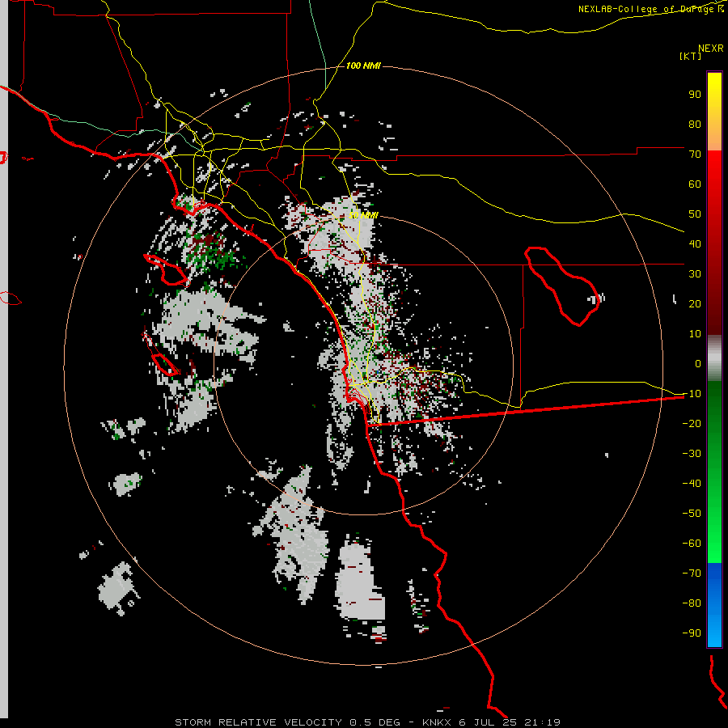728x728 pixels.
Task: Click the positive 20 scale value
Action: 695,304
